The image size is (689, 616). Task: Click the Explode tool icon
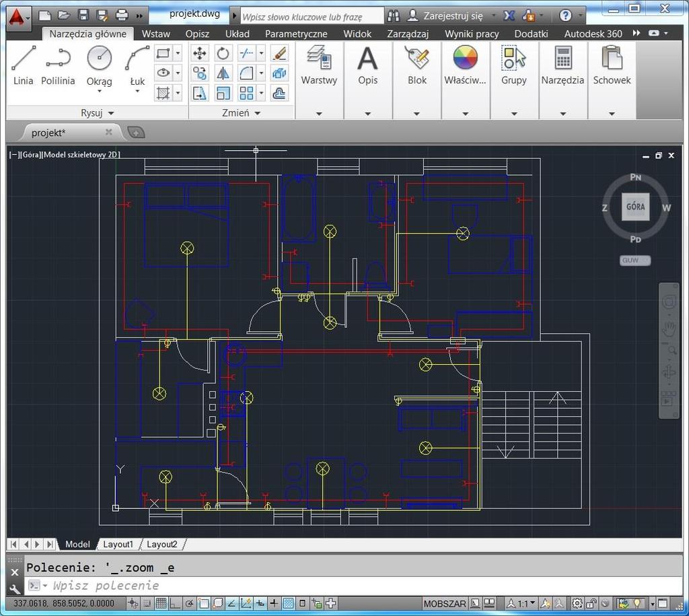279,73
